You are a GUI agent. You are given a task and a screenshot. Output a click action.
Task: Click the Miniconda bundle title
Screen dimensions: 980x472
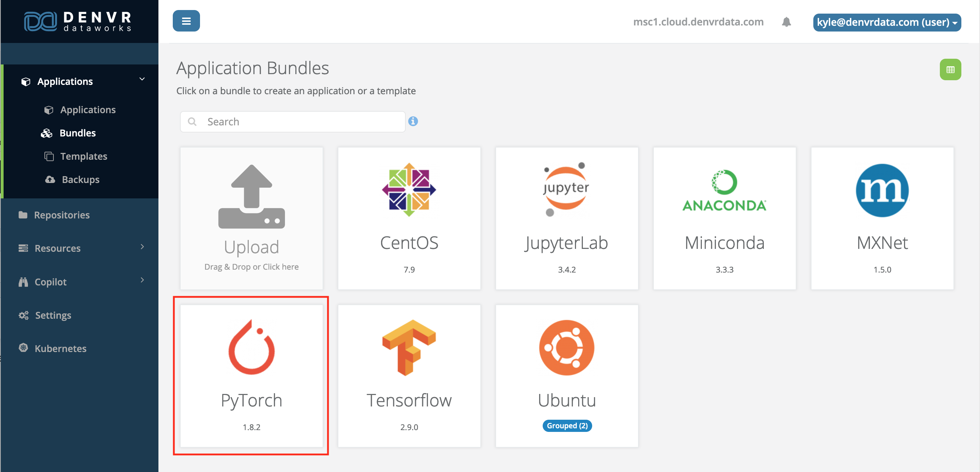[x=724, y=243]
